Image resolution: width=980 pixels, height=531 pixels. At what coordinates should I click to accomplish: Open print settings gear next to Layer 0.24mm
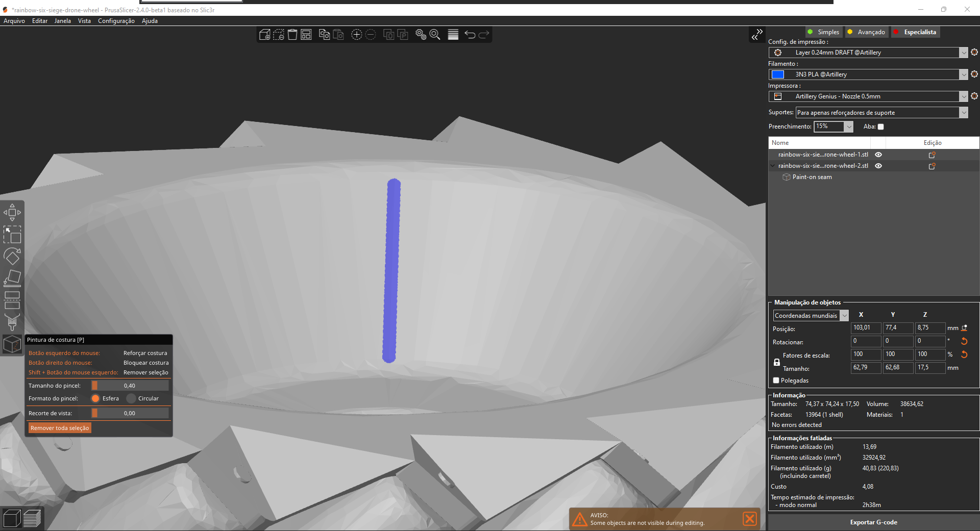click(x=974, y=53)
